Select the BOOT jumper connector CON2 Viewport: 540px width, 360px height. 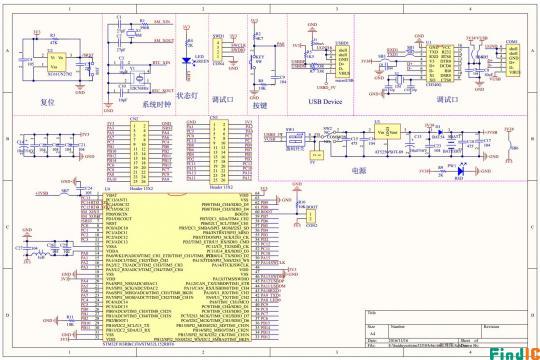click(311, 217)
